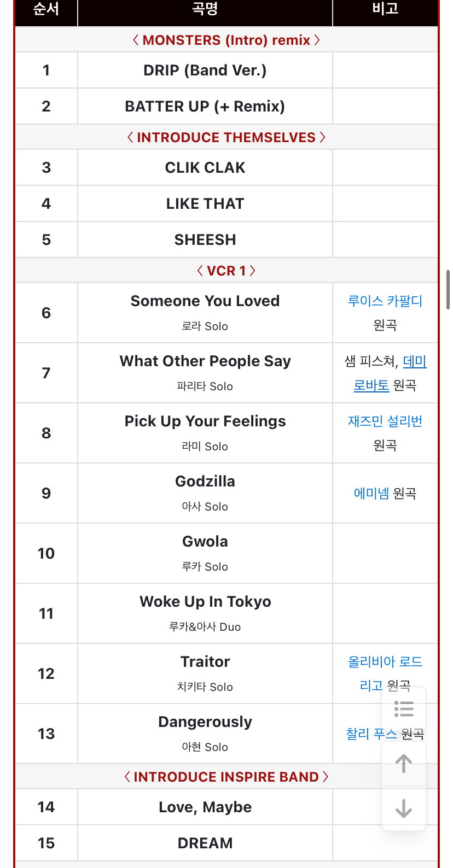The image size is (453, 868).
Task: Select the Woke Up In Tokyo title
Action: tap(205, 602)
